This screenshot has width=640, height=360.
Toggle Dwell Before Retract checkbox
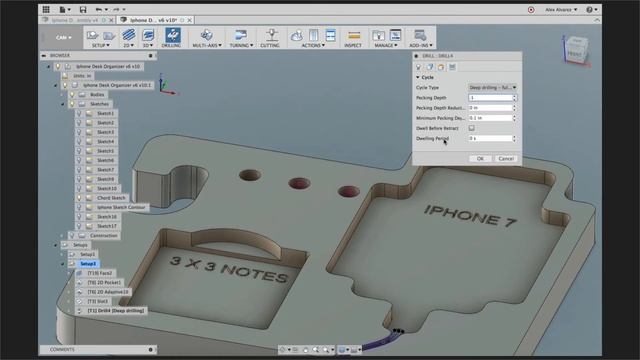(471, 128)
